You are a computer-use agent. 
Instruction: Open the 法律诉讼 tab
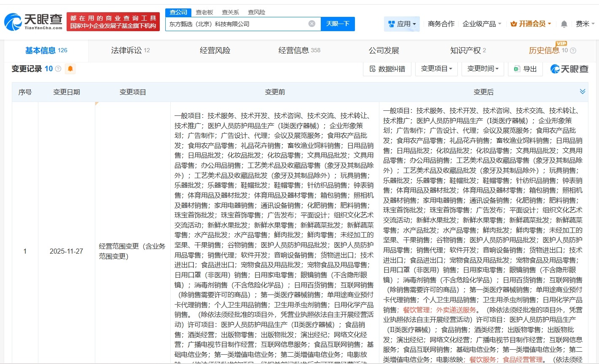click(126, 51)
